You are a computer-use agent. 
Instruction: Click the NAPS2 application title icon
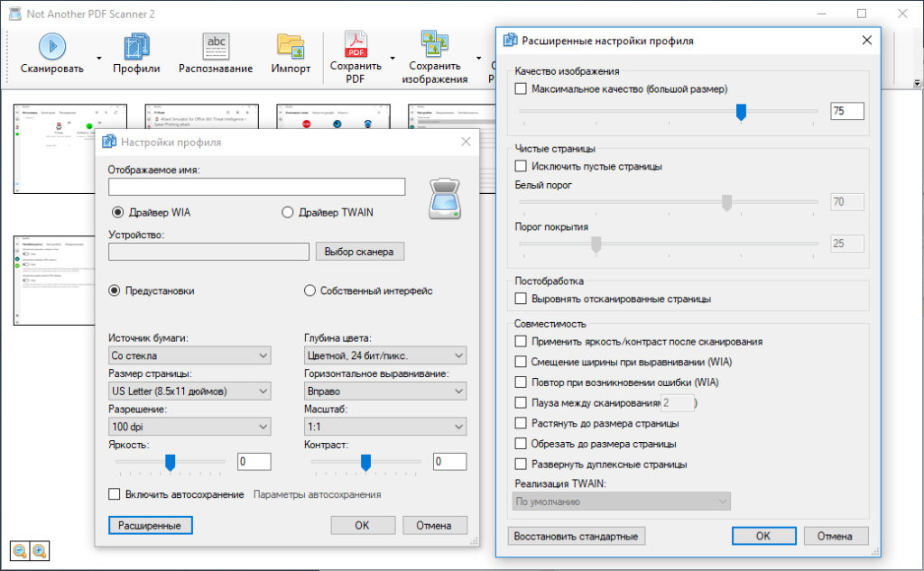click(14, 14)
